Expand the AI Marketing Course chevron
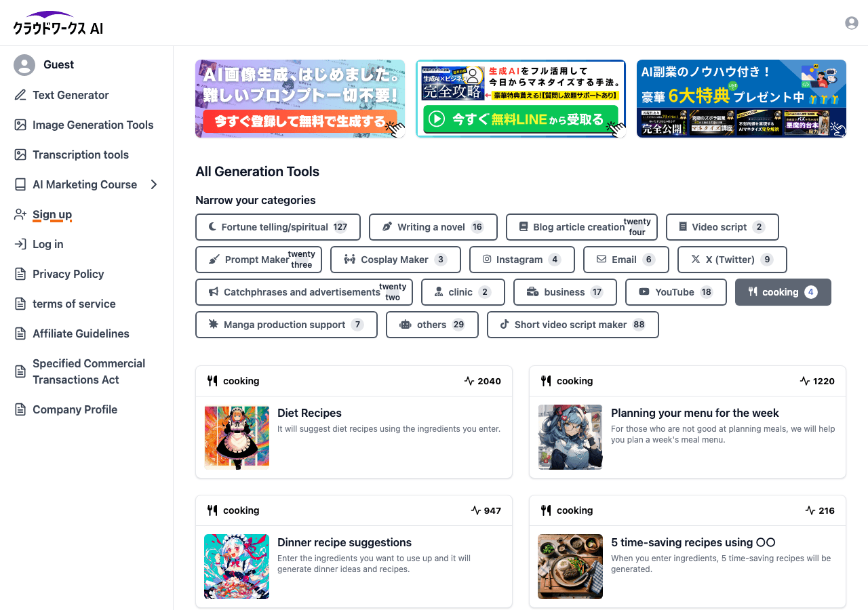Viewport: 868px width, 610px height. 154,184
